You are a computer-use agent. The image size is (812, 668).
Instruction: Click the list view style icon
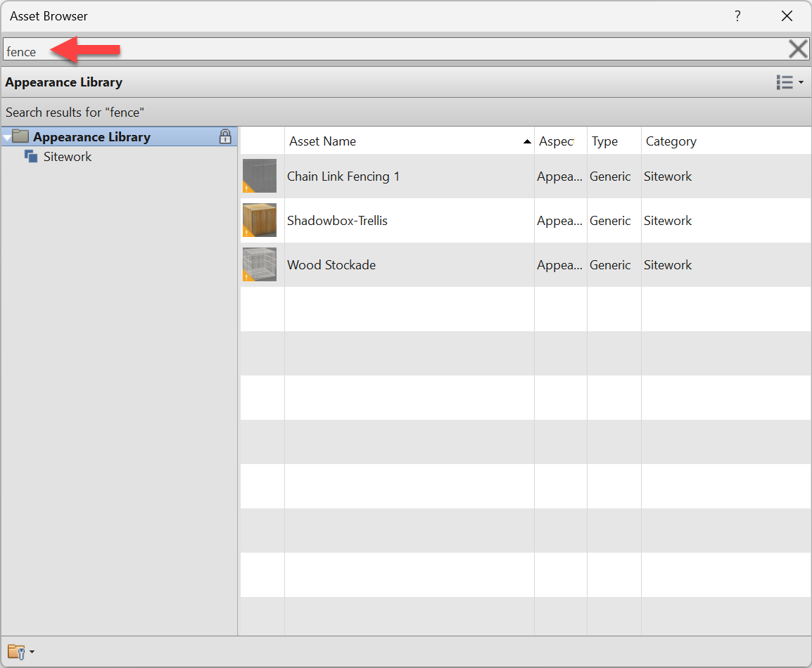(784, 82)
